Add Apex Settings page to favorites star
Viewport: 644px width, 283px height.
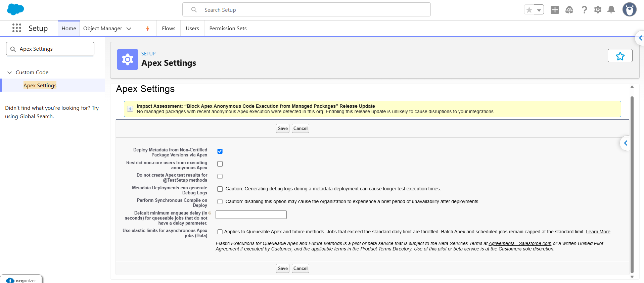click(620, 56)
